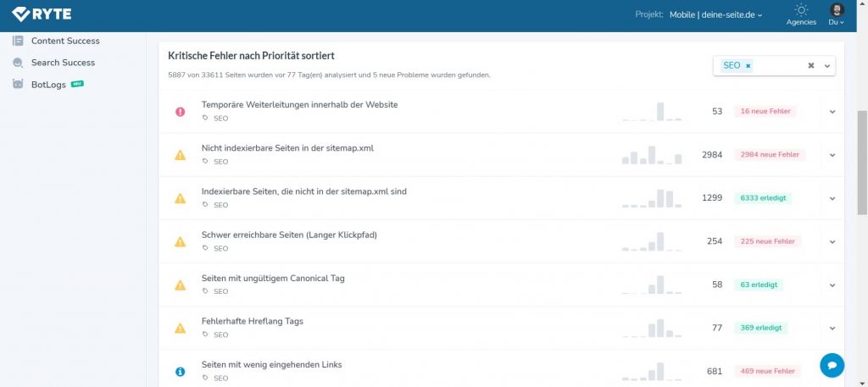Click the Search Success sidebar icon
Screen dimensions: 868x387
click(x=19, y=63)
